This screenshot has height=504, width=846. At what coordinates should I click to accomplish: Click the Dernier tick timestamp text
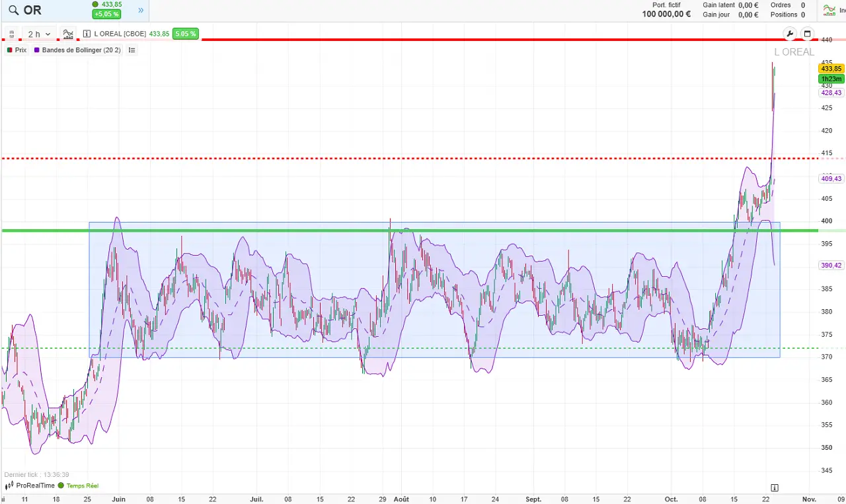pyautogui.click(x=36, y=474)
